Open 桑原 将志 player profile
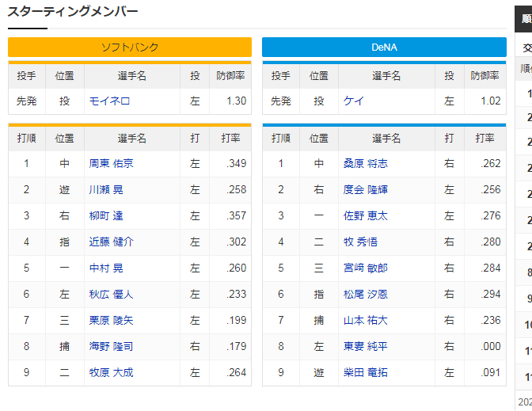 pyautogui.click(x=366, y=164)
